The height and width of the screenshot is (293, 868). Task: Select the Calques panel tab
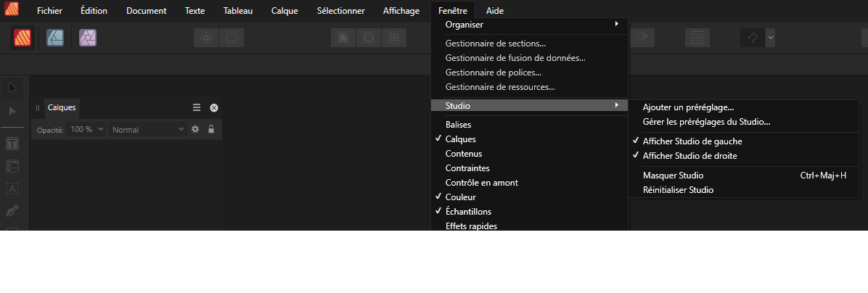[x=62, y=108]
